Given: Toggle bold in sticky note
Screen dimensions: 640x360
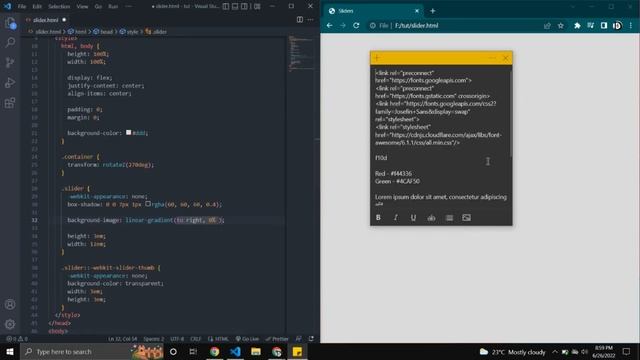Looking at the screenshot, I should (378, 218).
